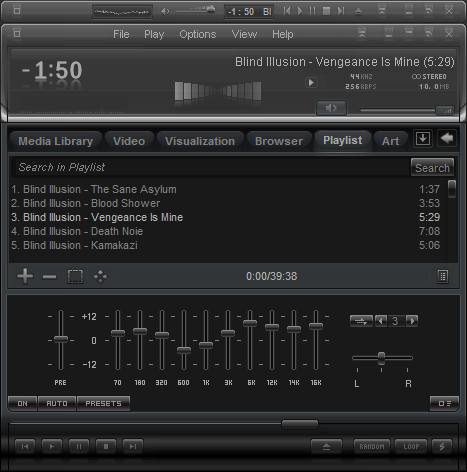Select track Blind Illusion - Death Noie

tap(225, 231)
